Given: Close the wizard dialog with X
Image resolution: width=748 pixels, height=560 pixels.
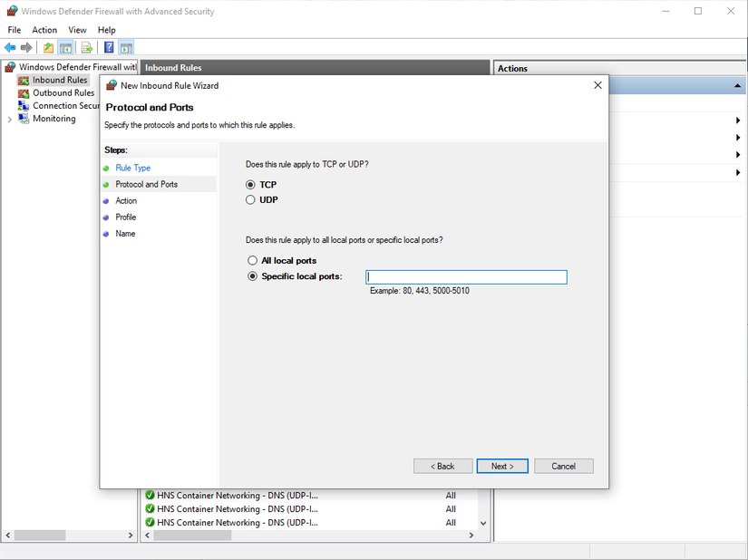Looking at the screenshot, I should pos(597,85).
